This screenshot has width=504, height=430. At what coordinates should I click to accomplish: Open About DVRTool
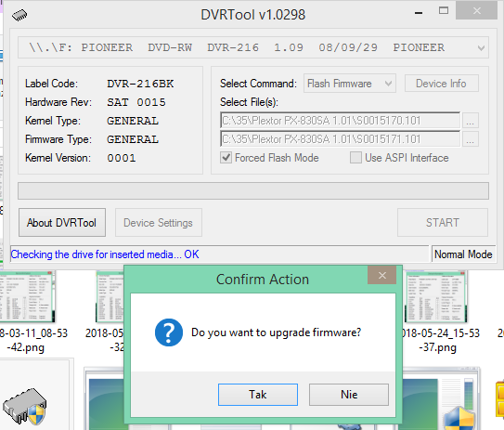(61, 223)
